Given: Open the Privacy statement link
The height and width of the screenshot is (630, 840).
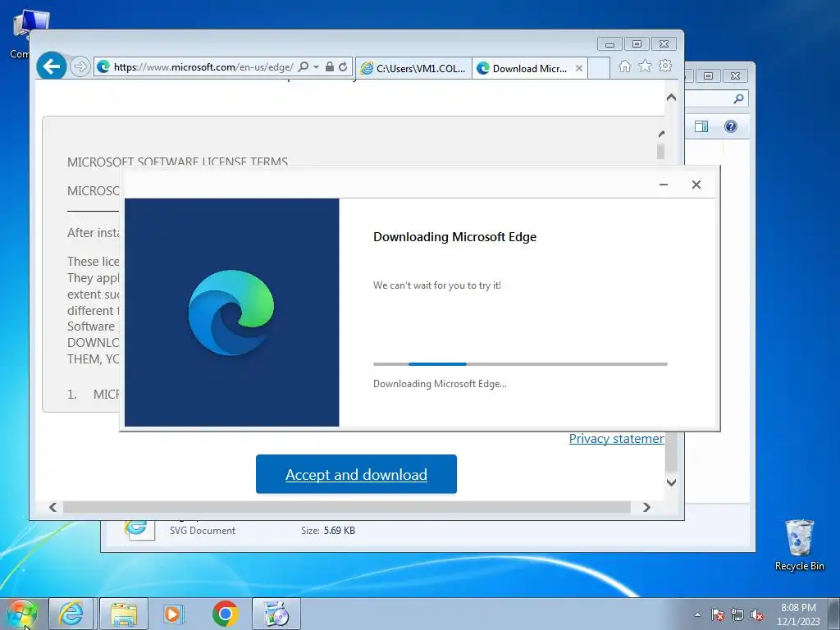Looking at the screenshot, I should click(x=617, y=439).
